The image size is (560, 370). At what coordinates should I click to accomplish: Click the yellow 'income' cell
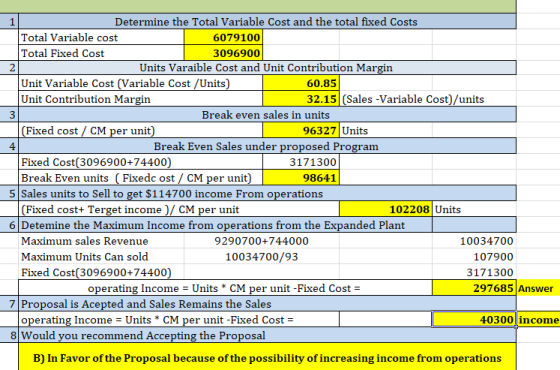click(538, 319)
